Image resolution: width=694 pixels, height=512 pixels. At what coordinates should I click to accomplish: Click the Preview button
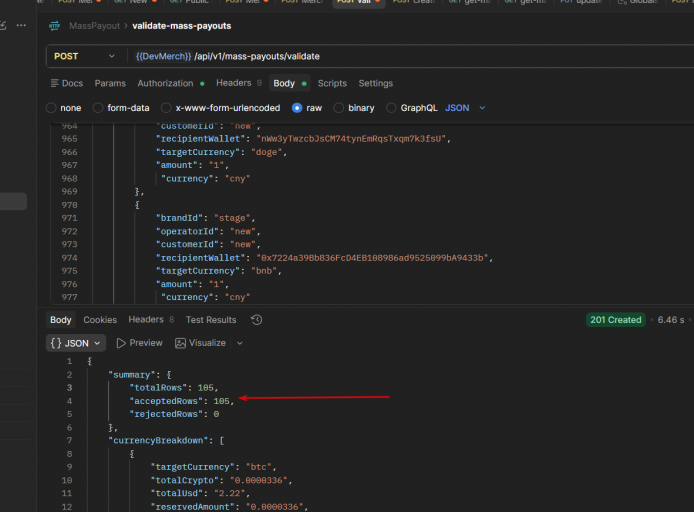pos(139,343)
